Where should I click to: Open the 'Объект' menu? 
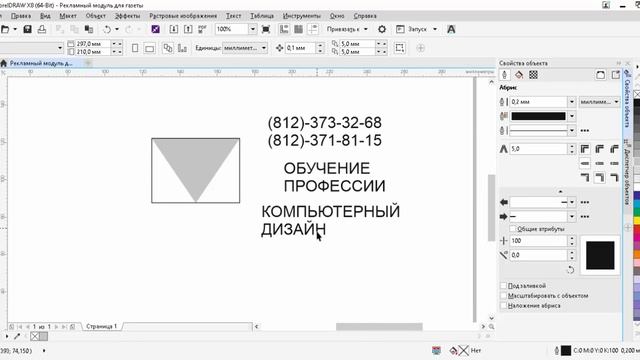coord(96,16)
